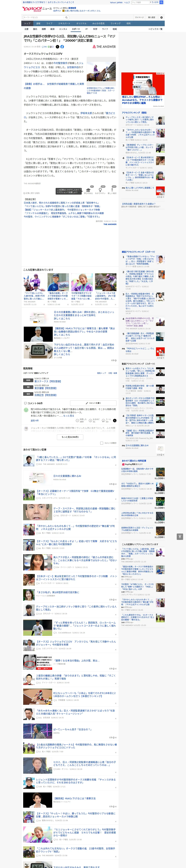The width and height of the screenshot is (186, 868).
Task: Click the ログイン link
Action: [57, 11]
